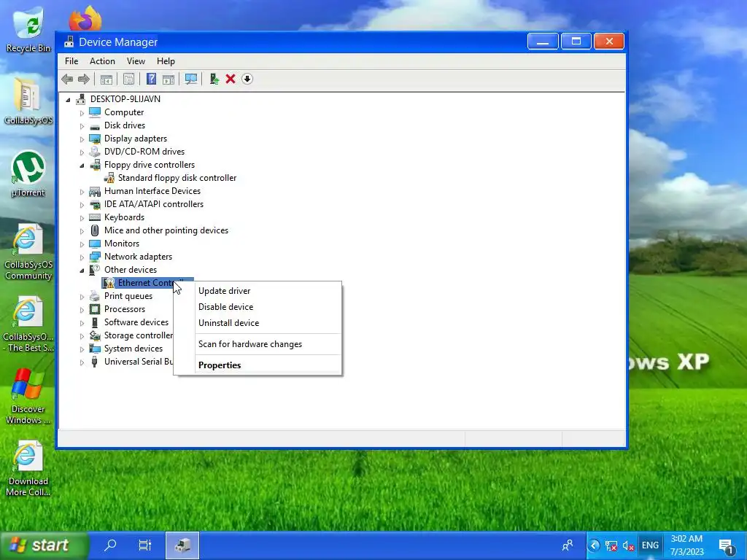Select Discover Windows desktop icon
Viewport: 747px width, 560px height.
pyautogui.click(x=28, y=396)
